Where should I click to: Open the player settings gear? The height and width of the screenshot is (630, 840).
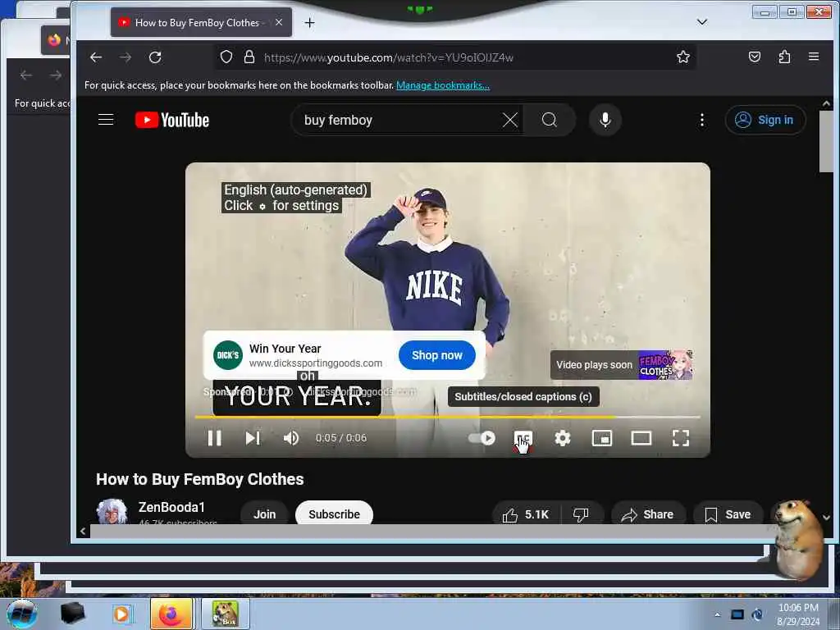(x=563, y=438)
